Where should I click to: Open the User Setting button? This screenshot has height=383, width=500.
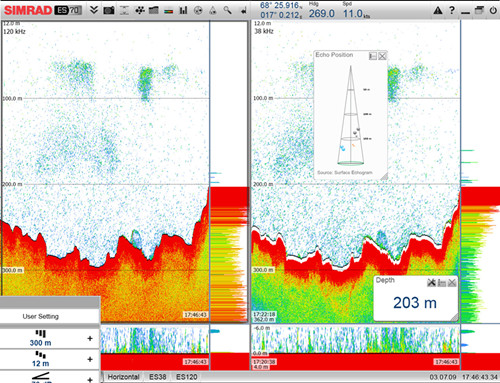coord(41,316)
